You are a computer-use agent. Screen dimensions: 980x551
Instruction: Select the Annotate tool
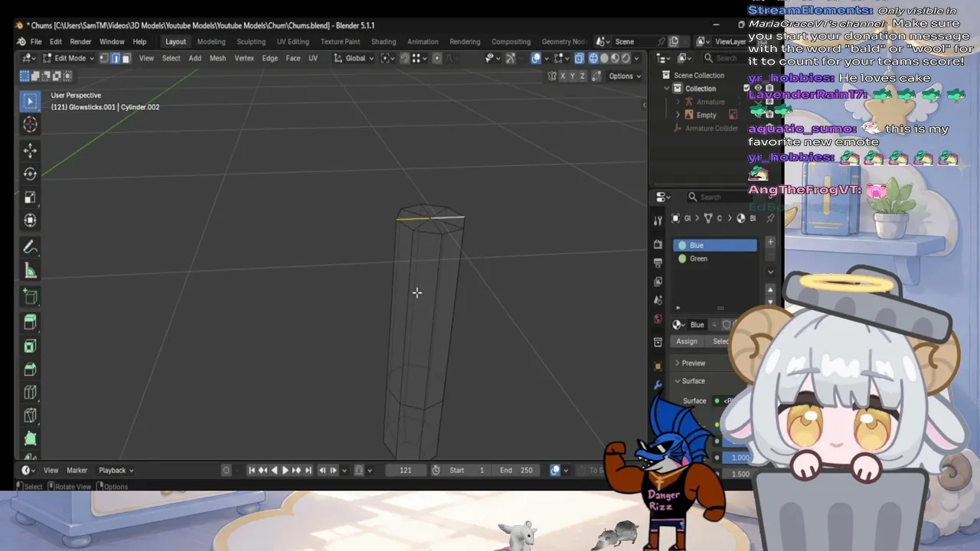pos(30,246)
